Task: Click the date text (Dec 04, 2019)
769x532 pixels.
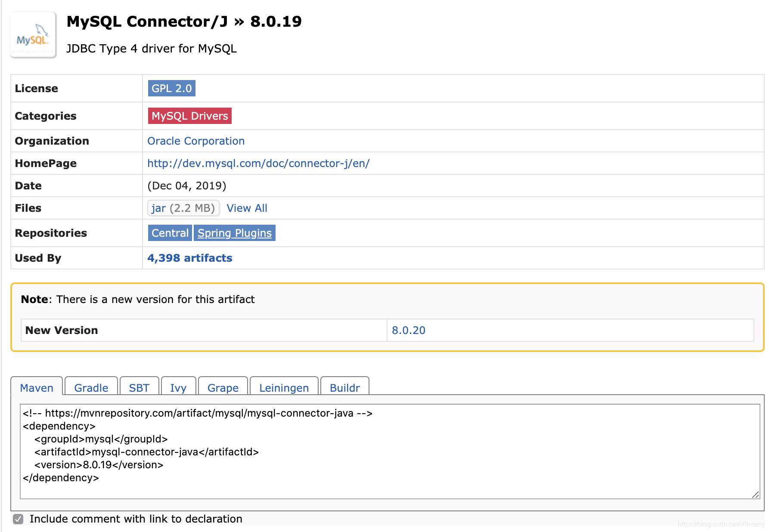Action: (187, 186)
